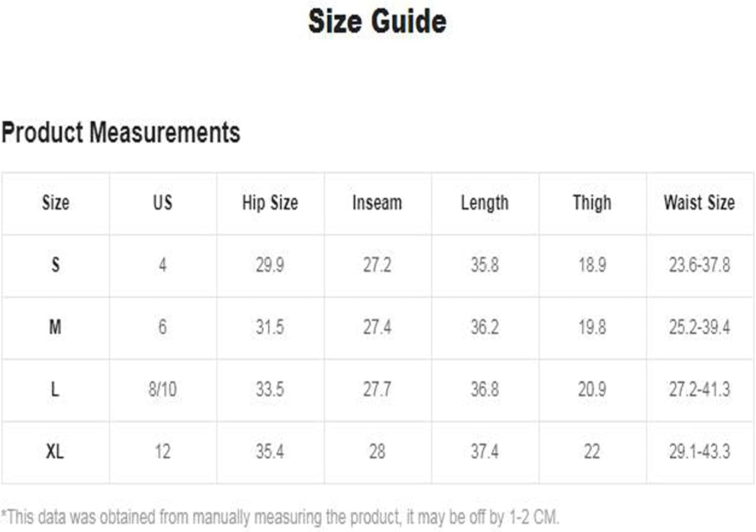Click the Thigh column header
756x532 pixels.
[592, 203]
